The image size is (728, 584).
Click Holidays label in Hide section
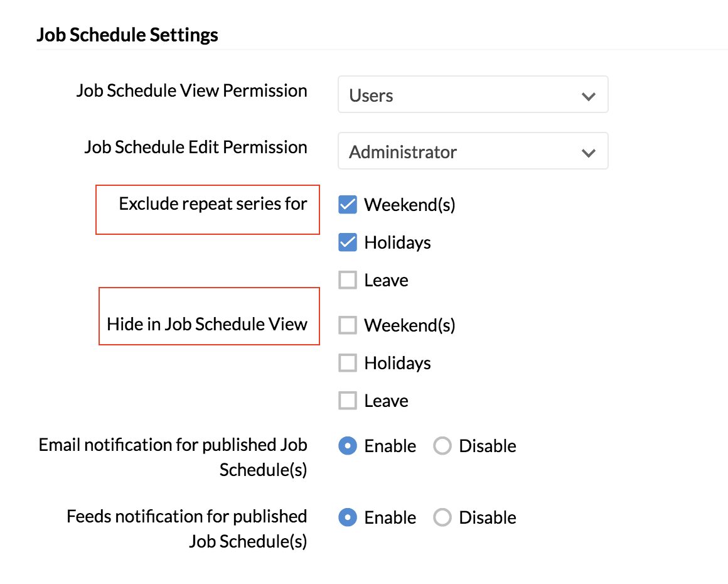(397, 364)
